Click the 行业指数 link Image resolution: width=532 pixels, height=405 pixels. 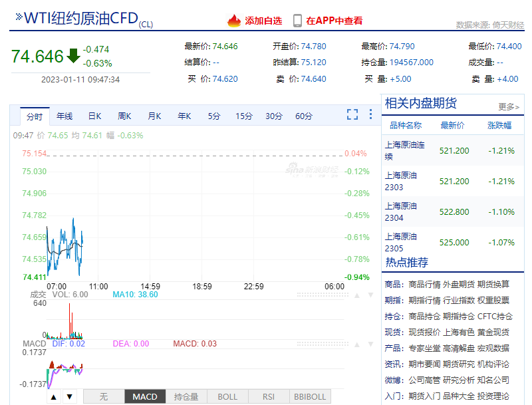pos(459,300)
